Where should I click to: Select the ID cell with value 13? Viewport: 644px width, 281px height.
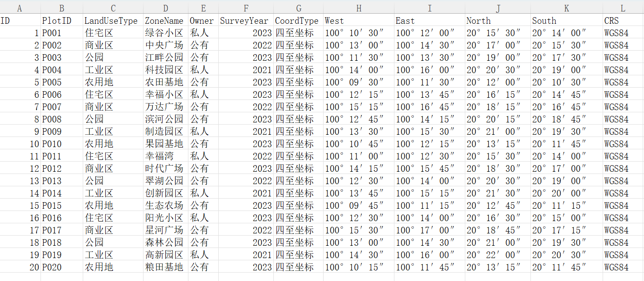point(20,181)
